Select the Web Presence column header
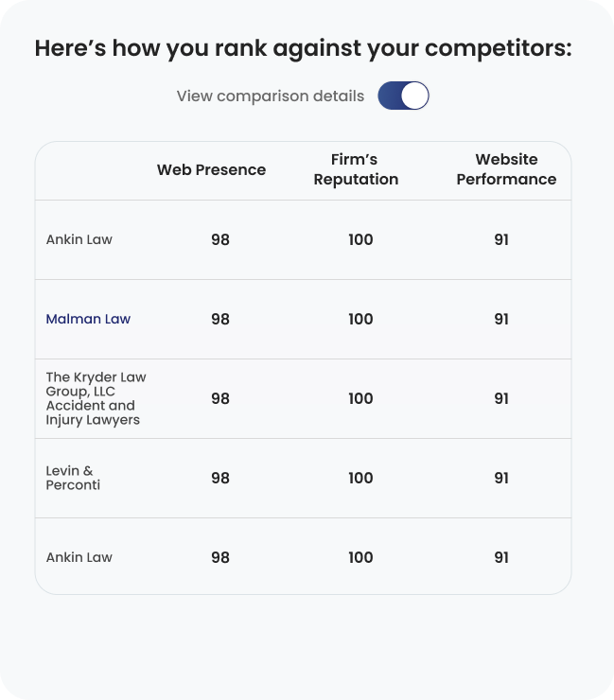This screenshot has height=700, width=614. click(x=211, y=170)
